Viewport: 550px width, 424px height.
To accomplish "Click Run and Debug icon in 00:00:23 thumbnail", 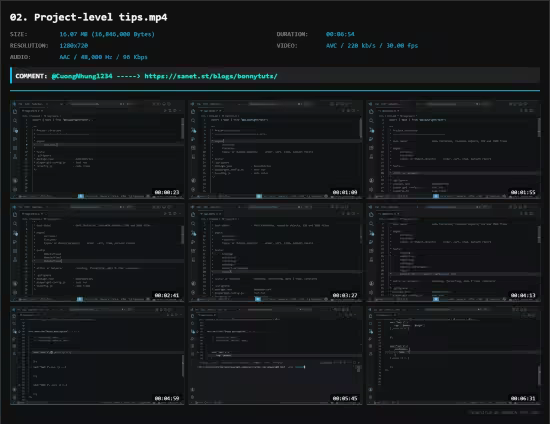I will pos(15,139).
